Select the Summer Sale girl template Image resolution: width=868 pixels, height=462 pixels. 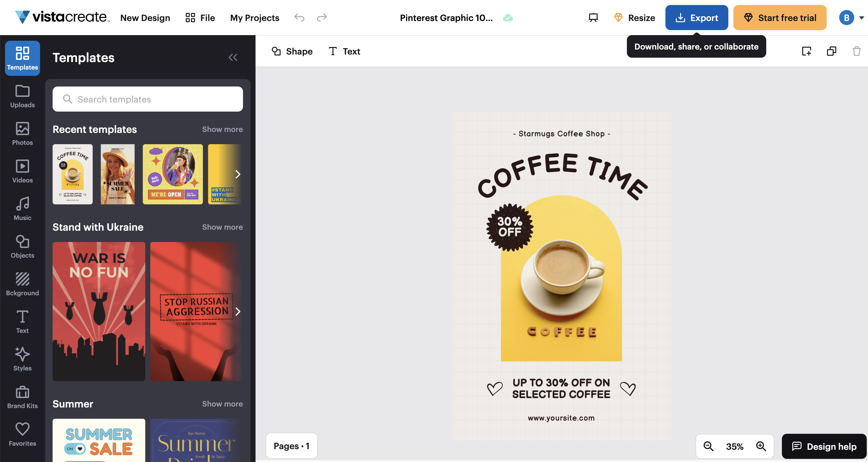[x=118, y=174]
